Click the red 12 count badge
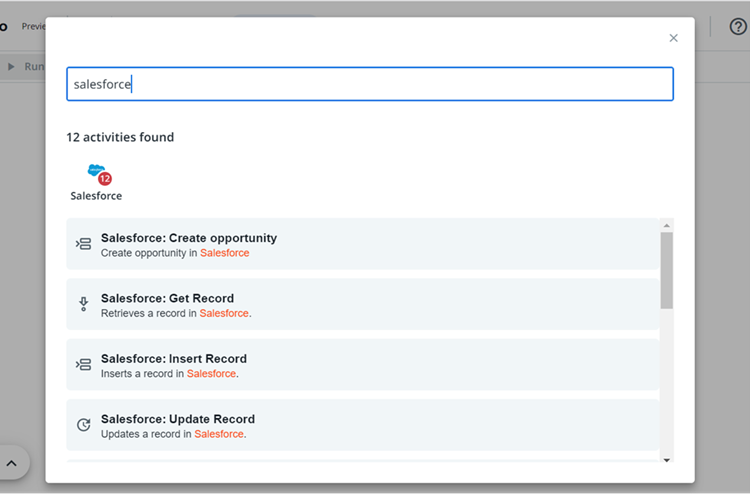 point(105,179)
